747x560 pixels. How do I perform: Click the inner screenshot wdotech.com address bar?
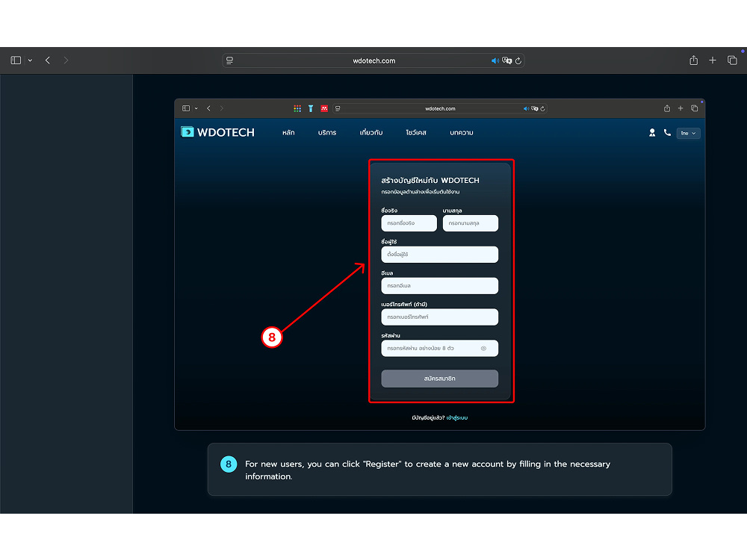(440, 108)
